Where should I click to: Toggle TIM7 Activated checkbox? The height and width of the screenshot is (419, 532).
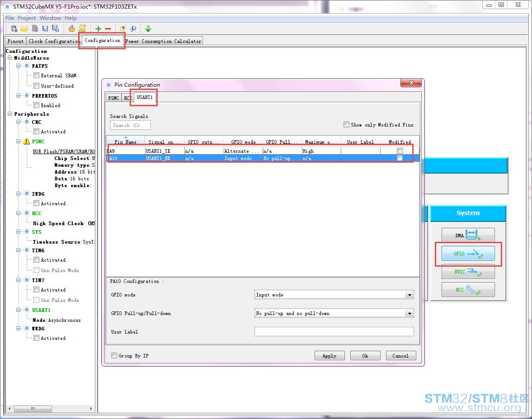36,290
